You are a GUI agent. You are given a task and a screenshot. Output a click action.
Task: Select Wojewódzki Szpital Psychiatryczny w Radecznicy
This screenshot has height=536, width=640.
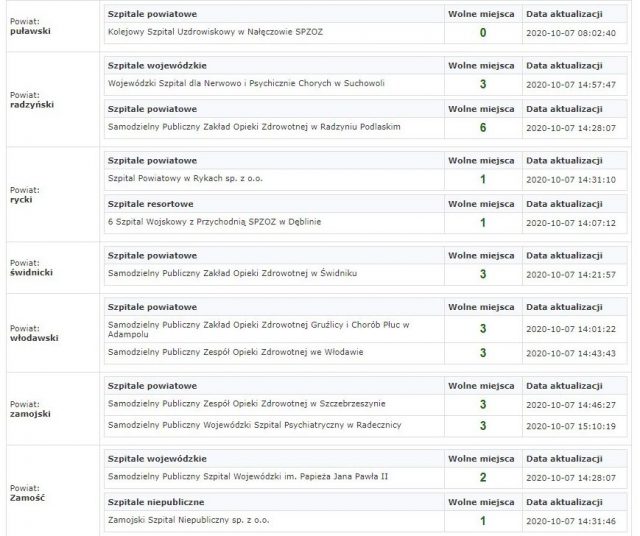tap(255, 425)
